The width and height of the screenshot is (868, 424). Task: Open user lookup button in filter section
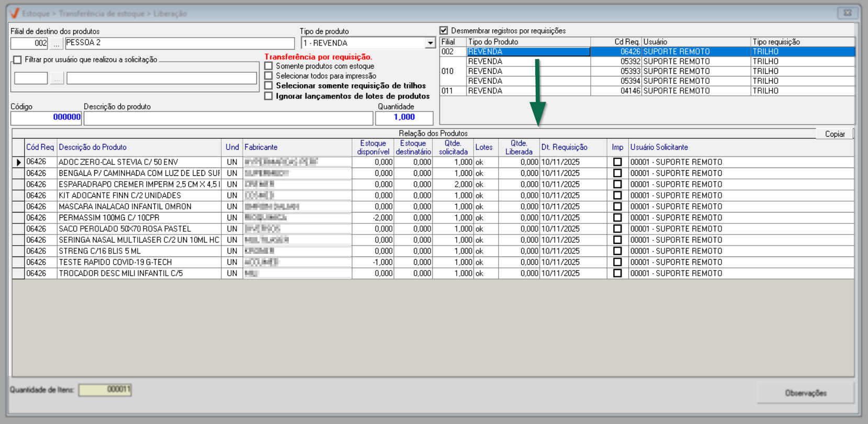point(57,79)
